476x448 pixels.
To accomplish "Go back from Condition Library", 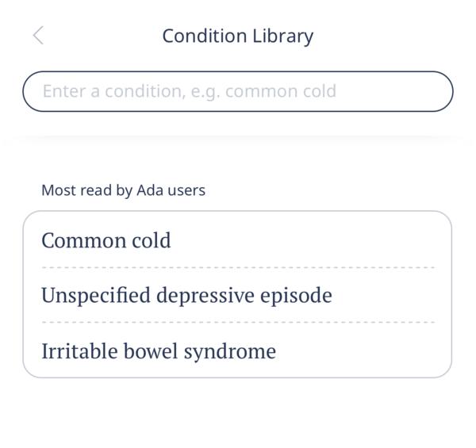I will pos(38,36).
